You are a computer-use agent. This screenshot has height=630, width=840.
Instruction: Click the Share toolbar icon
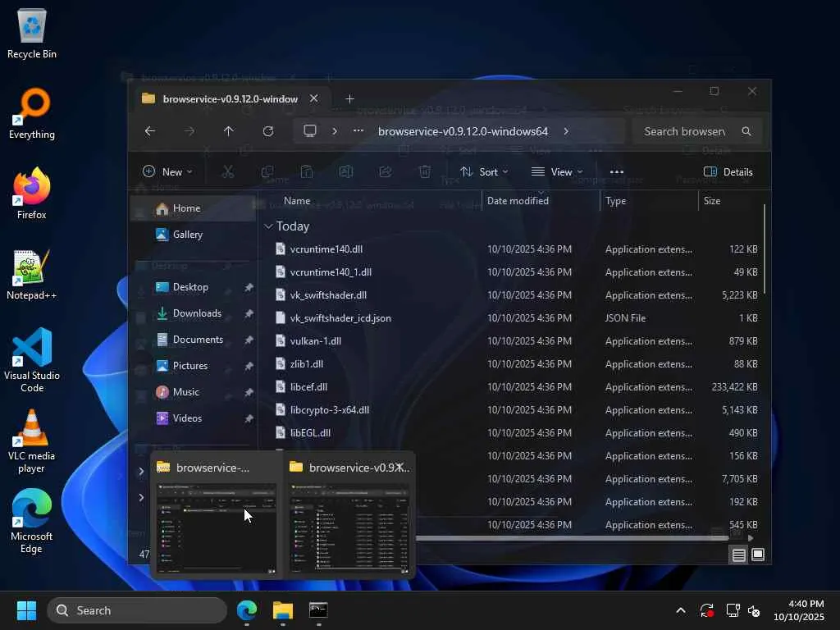click(386, 172)
